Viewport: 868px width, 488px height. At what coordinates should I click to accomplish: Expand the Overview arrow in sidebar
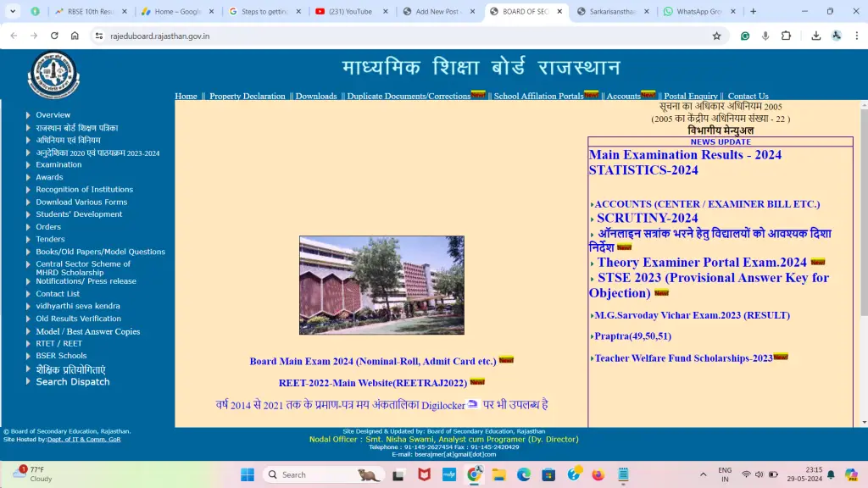pos(28,115)
